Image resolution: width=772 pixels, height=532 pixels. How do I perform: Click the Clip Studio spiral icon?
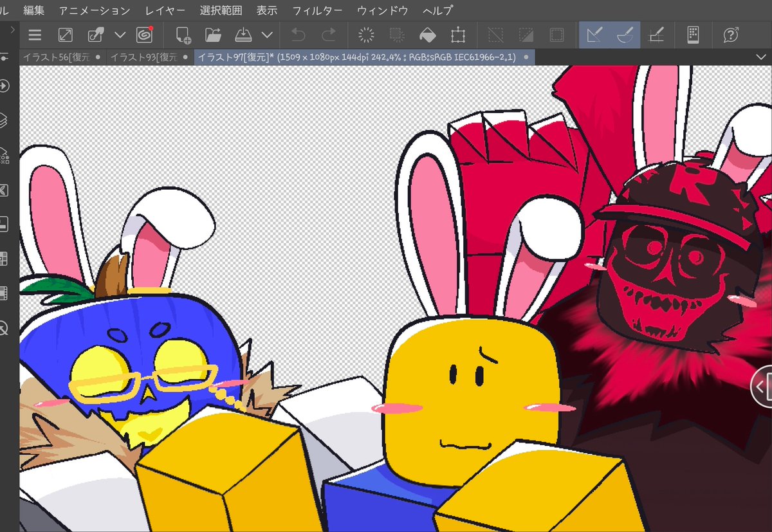(x=144, y=35)
